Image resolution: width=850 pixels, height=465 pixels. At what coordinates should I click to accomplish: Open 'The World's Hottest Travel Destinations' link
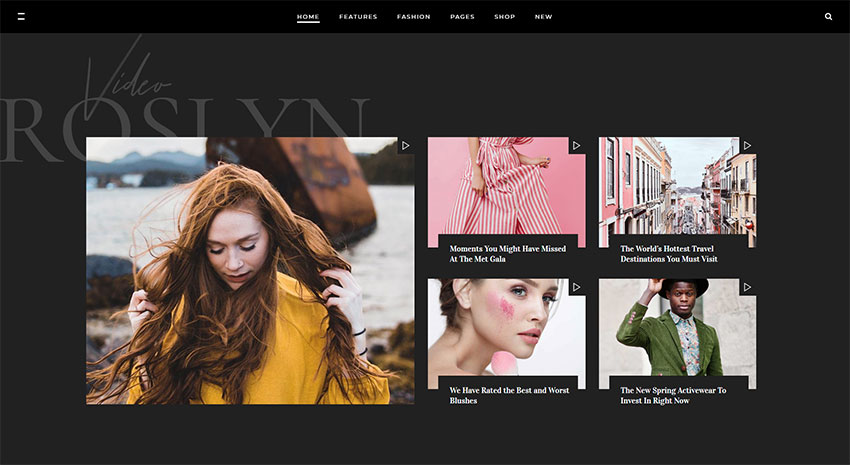668,254
